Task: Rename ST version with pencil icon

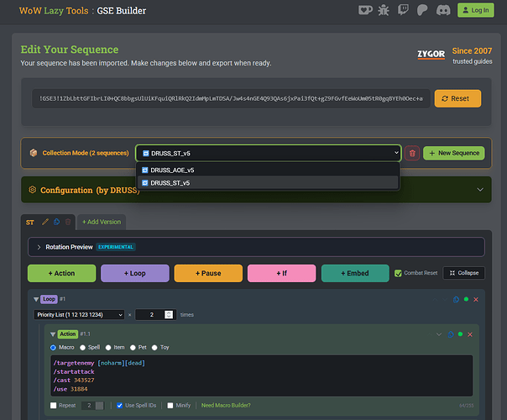Action: tap(45, 222)
